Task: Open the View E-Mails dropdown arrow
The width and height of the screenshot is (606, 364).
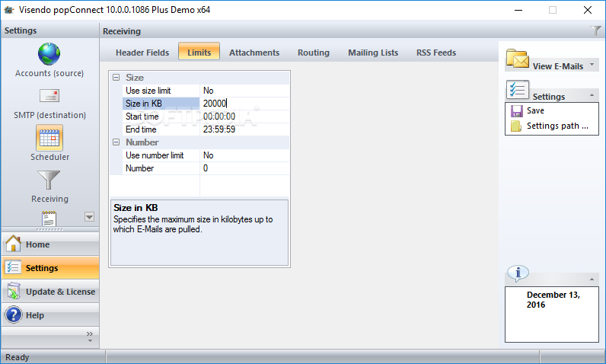Action: click(x=592, y=65)
